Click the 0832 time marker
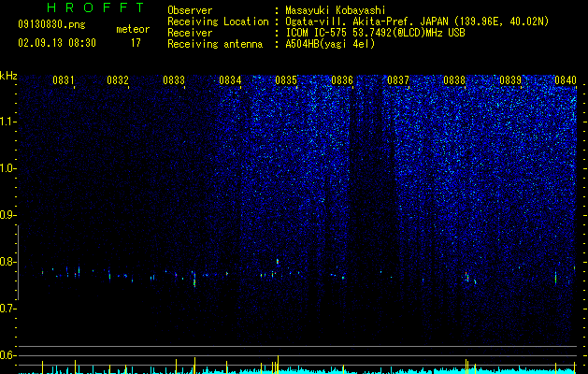This screenshot has height=374, width=588. tap(118, 80)
